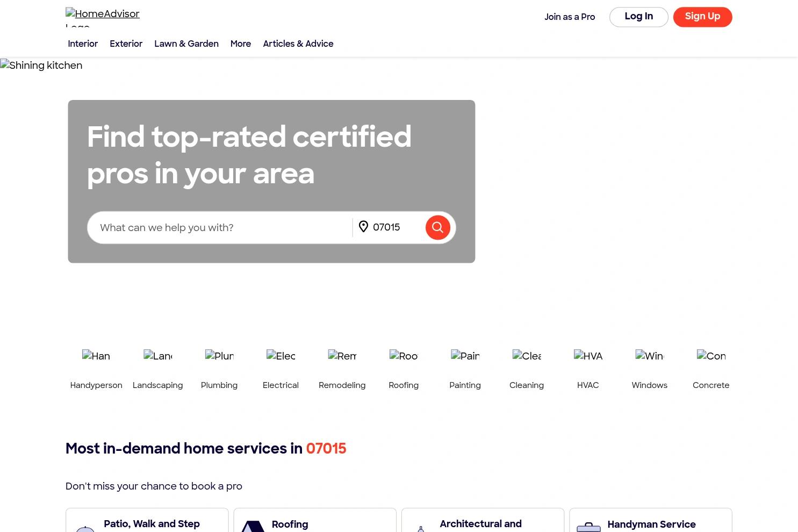Open Patio, Walk and Step card
Image resolution: width=798 pixels, height=532 pixels.
tap(147, 520)
